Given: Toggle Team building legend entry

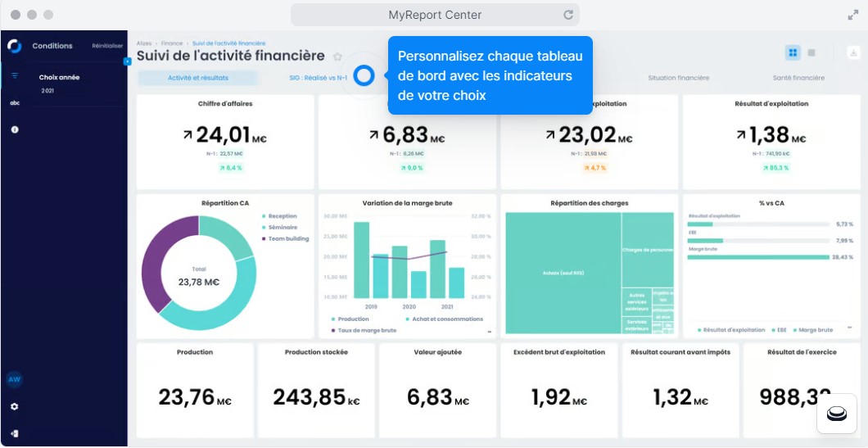Looking at the screenshot, I should pyautogui.click(x=285, y=238).
